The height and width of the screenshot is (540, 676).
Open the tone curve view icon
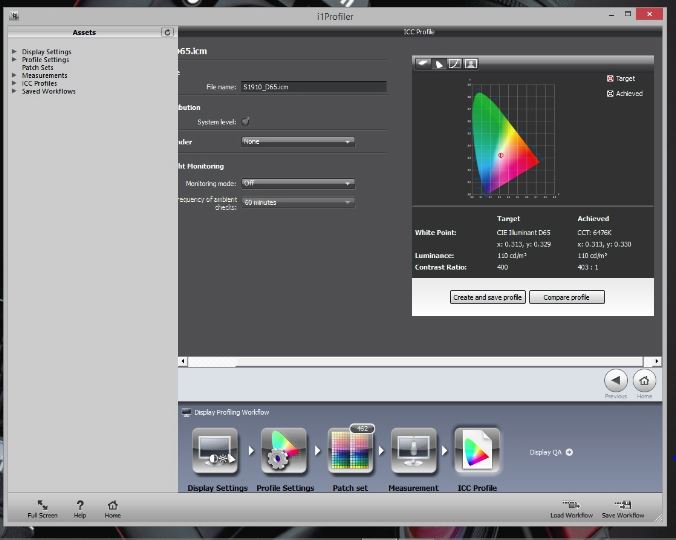click(x=455, y=64)
